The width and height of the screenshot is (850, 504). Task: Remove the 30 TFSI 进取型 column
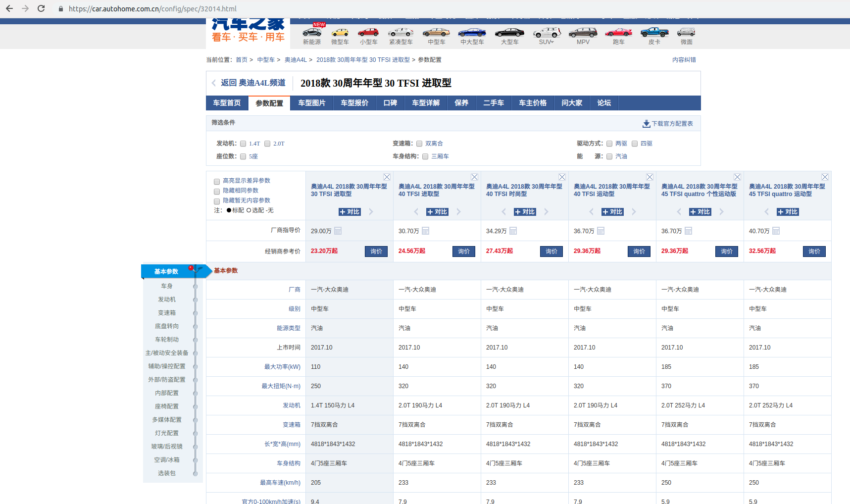coord(387,177)
